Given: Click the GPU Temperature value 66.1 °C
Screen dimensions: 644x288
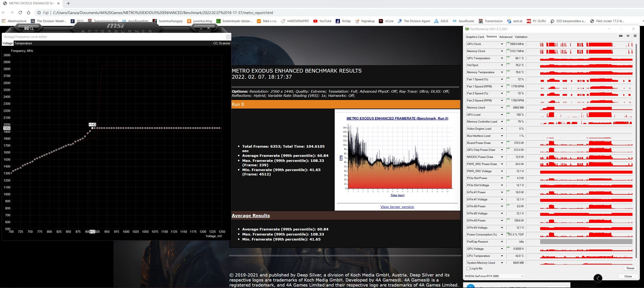Looking at the screenshot, I should coord(515,58).
